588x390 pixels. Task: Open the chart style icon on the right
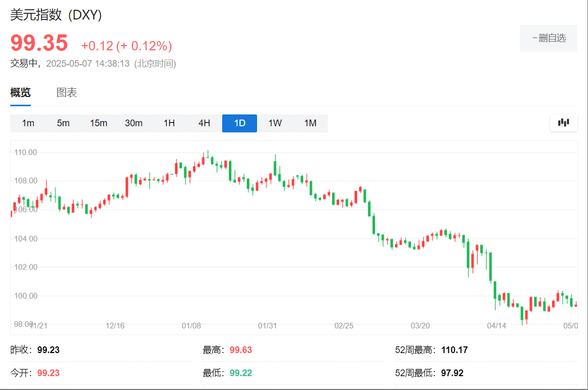(x=563, y=123)
